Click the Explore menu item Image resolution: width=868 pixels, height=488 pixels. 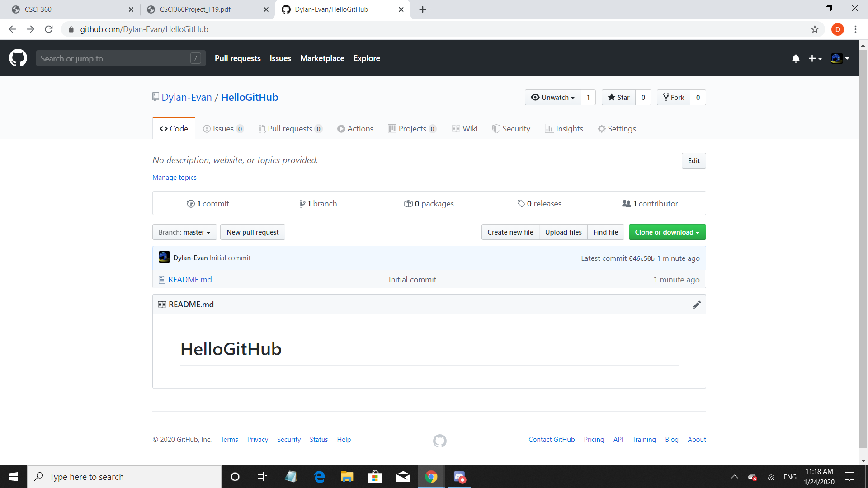(x=367, y=58)
